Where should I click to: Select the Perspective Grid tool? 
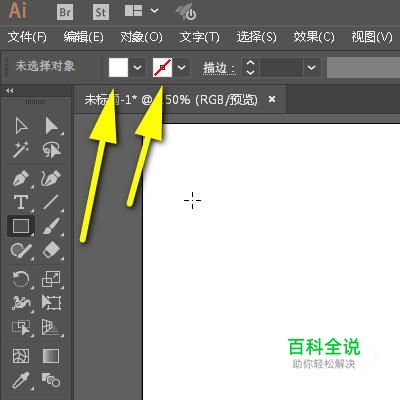(x=51, y=327)
